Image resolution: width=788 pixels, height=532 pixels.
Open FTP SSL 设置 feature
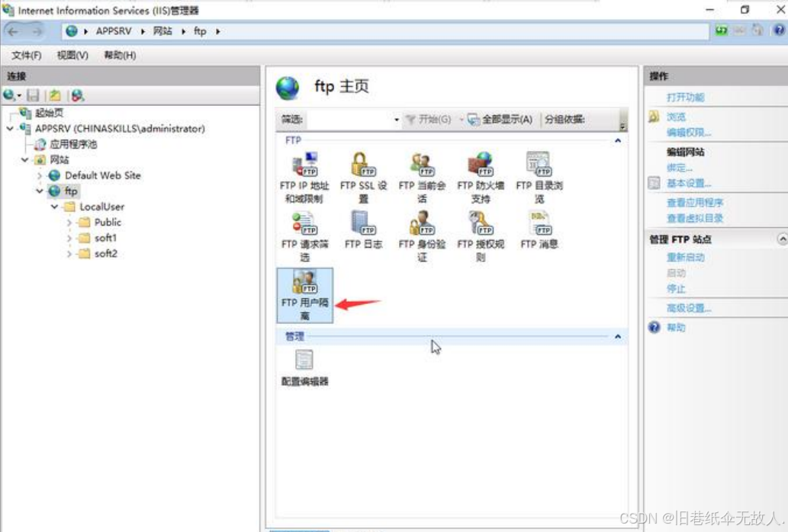tap(363, 177)
